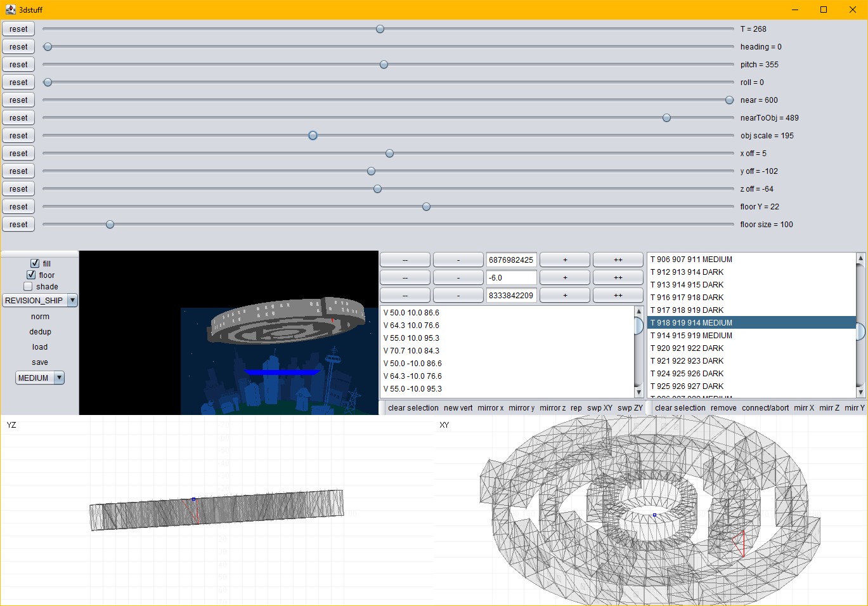Click rep button
Screen dimensions: 868x606
[x=576, y=408]
